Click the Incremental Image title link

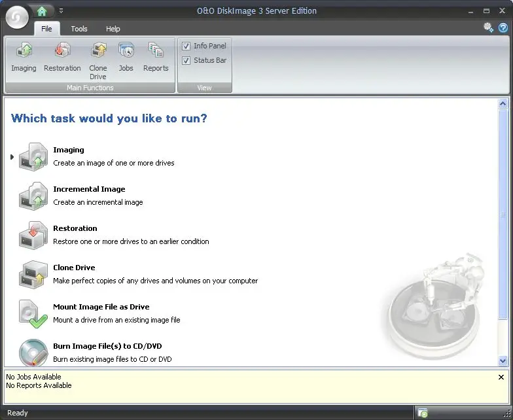coord(89,189)
